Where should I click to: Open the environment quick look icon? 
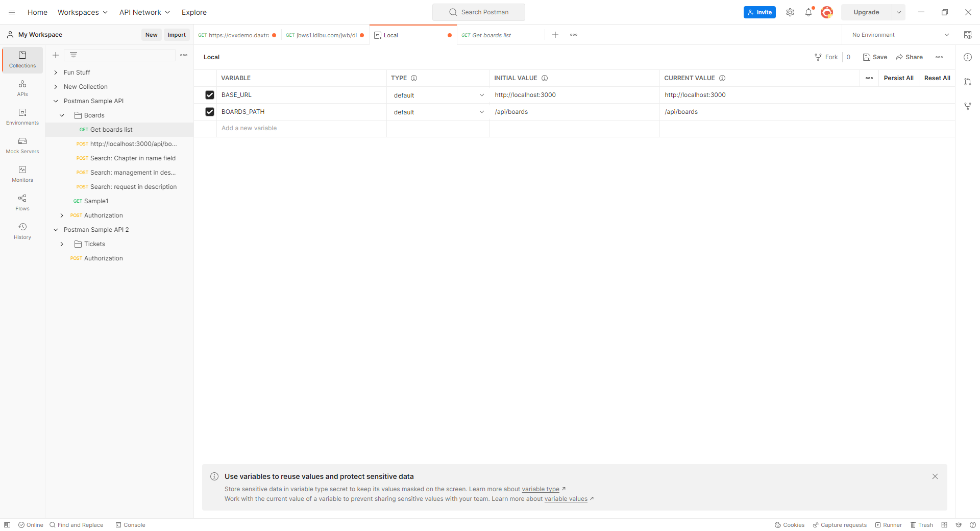(x=968, y=35)
